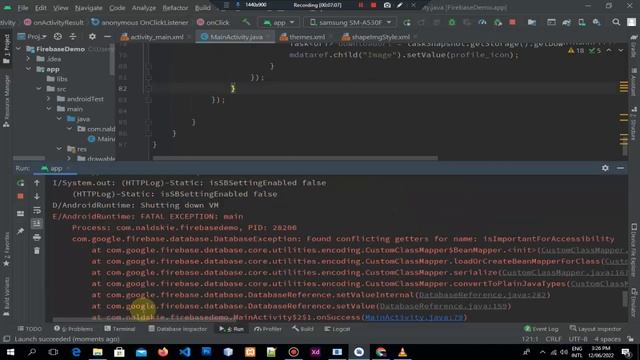Open Windows Start menu
The image size is (640, 360).
pos(10,352)
